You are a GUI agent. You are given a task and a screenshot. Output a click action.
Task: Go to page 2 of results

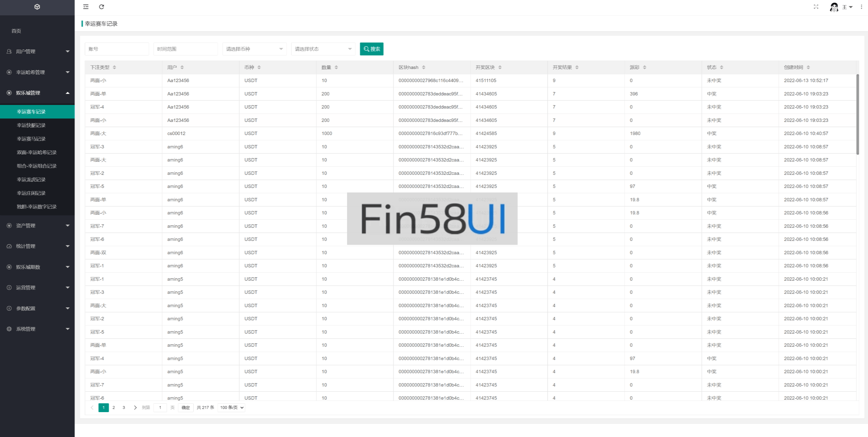pyautogui.click(x=114, y=407)
